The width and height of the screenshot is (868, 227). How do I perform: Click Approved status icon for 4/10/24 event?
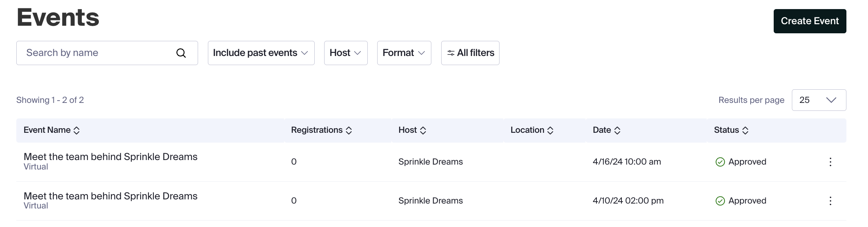pyautogui.click(x=720, y=201)
